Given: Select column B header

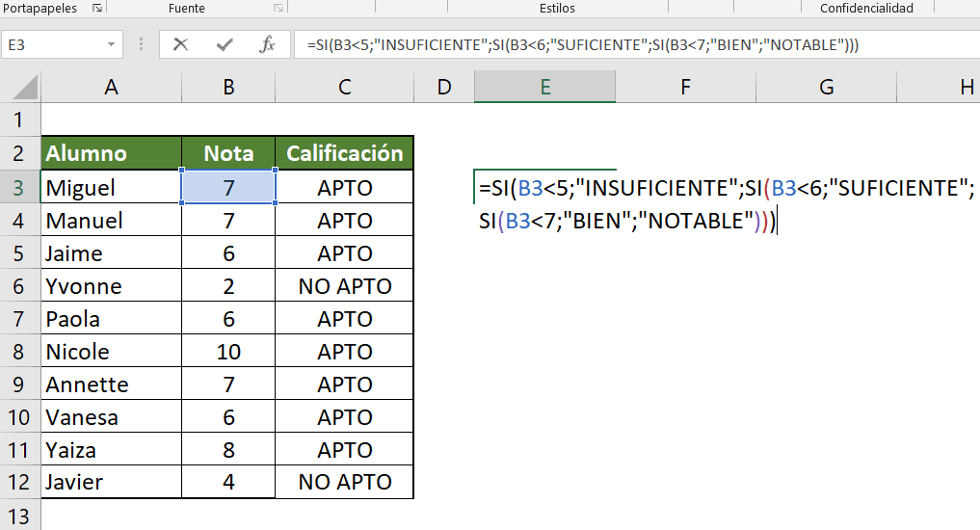Looking at the screenshot, I should coord(228,87).
